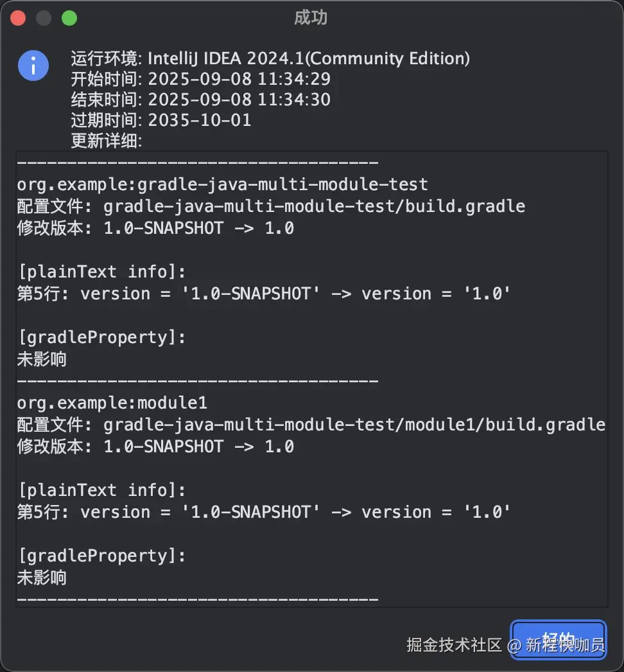Screen dimensions: 624x672
Task: Click the 第5行 version change line
Action: click(x=262, y=293)
